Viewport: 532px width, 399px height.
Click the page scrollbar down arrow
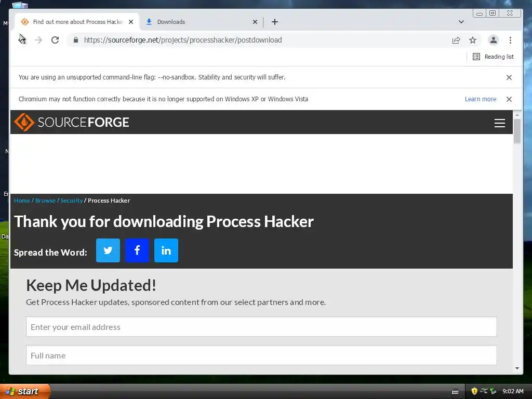(x=517, y=368)
